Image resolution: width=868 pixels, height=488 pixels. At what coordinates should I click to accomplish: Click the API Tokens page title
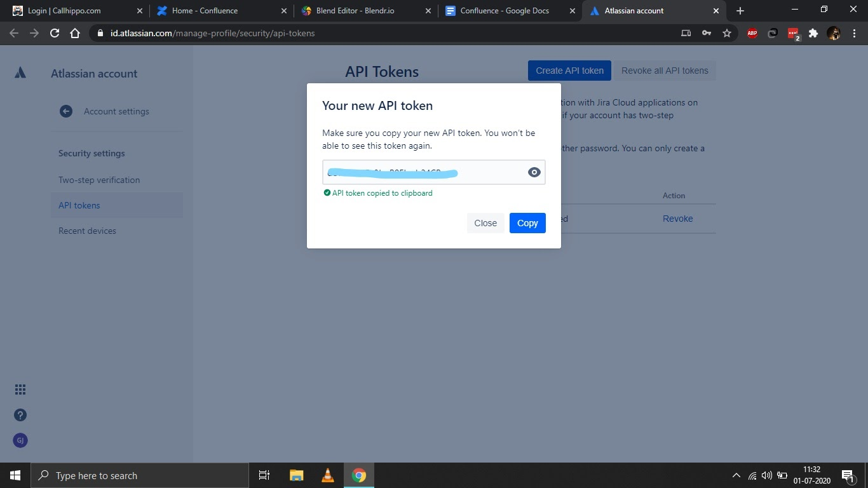(x=382, y=72)
